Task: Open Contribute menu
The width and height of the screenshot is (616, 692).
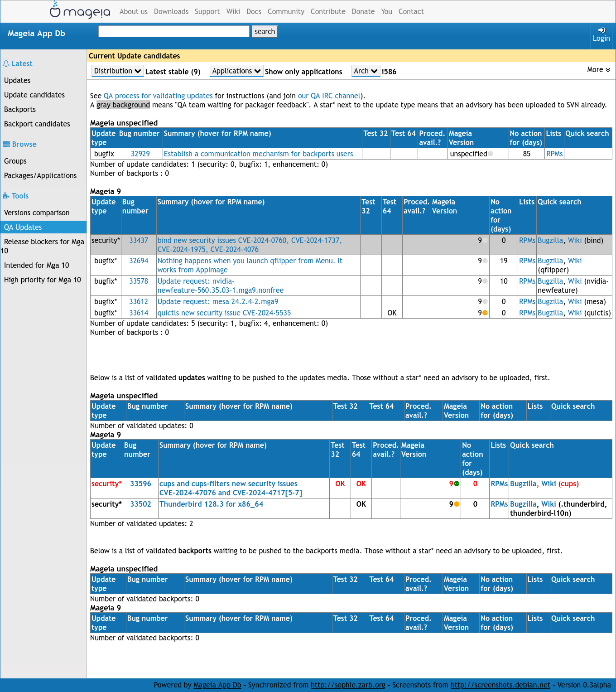Action: 328,12
